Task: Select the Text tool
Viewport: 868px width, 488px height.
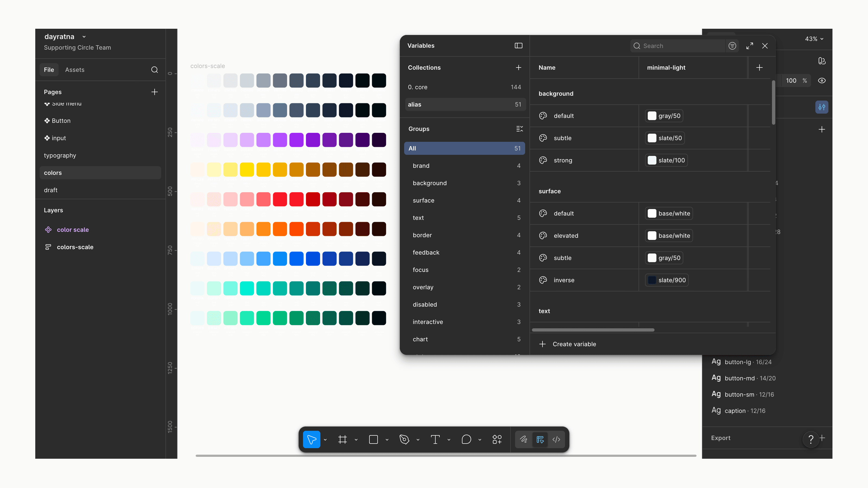Action: coord(435,439)
